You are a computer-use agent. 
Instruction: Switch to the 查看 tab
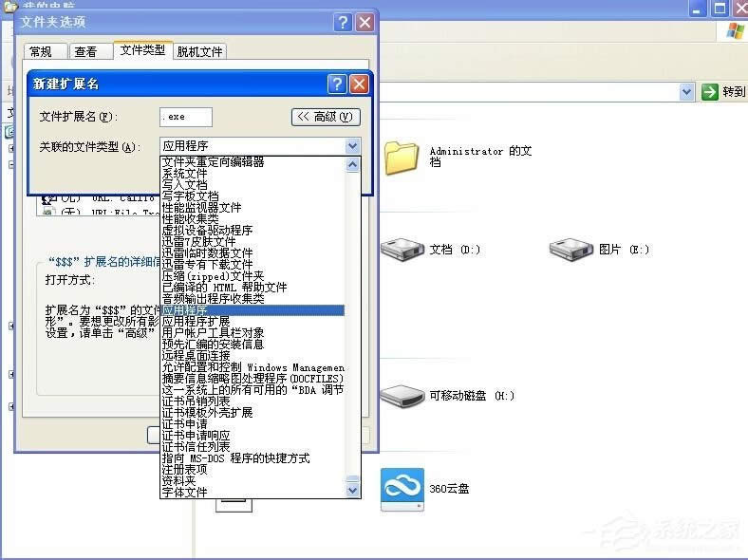coord(85,51)
